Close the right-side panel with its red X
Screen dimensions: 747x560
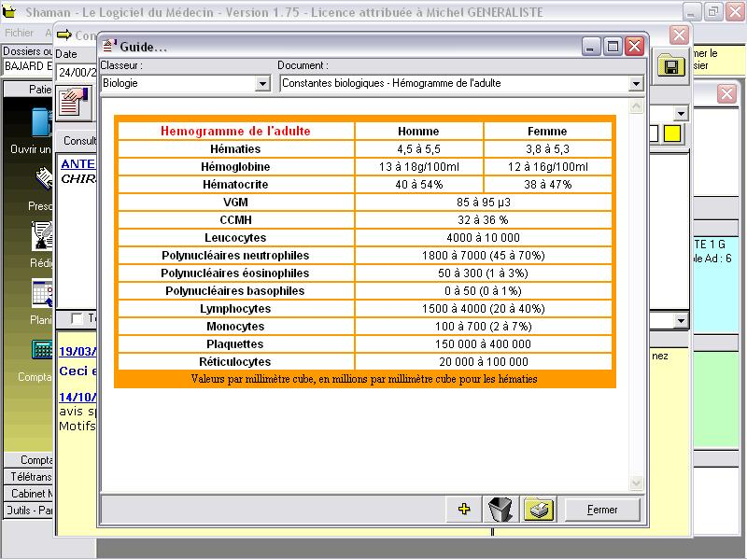(x=726, y=94)
